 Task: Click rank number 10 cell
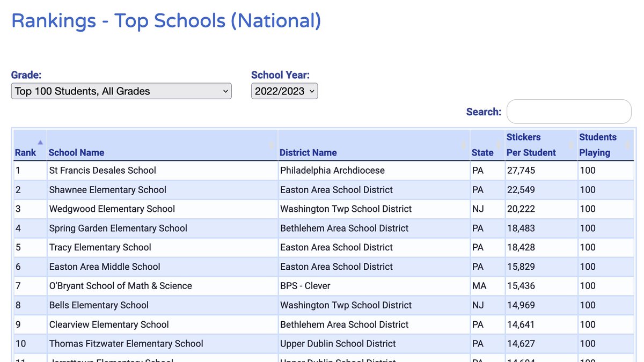click(x=30, y=344)
